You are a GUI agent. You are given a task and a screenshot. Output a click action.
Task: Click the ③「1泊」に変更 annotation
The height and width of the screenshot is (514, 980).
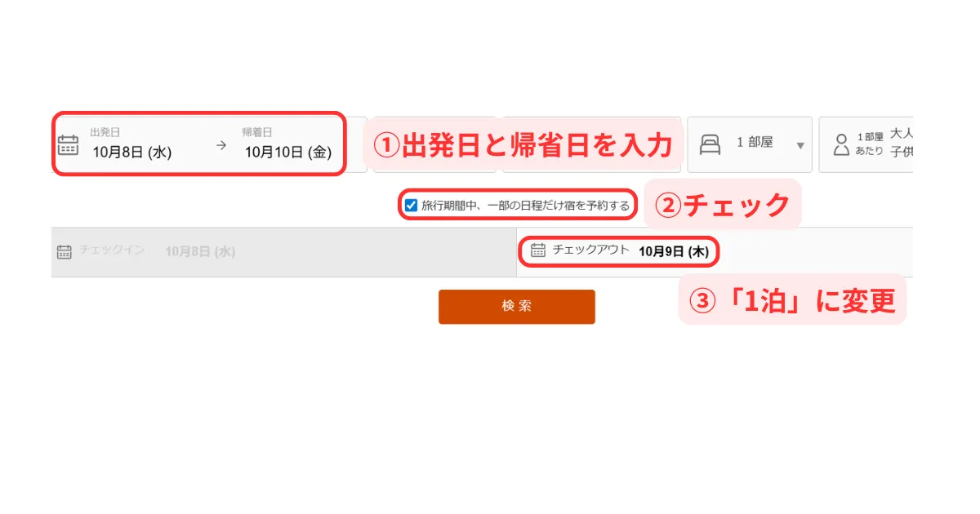tap(793, 299)
